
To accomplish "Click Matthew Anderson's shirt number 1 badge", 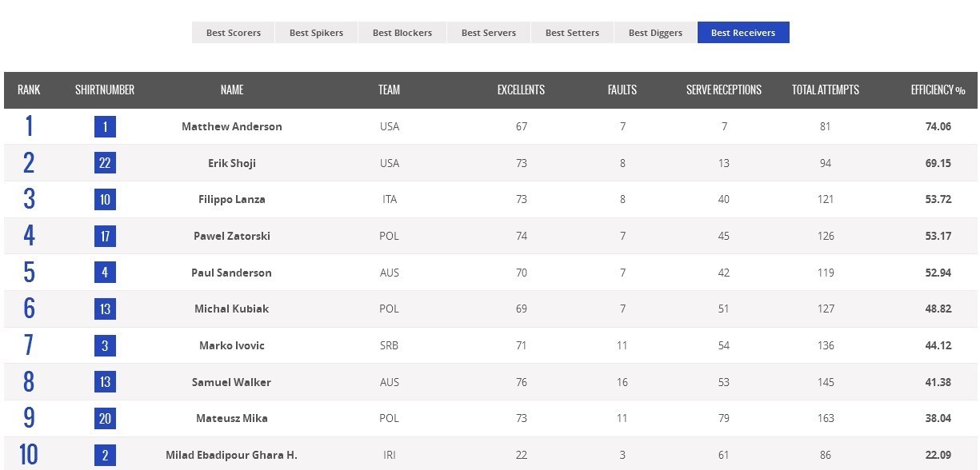I will point(105,126).
